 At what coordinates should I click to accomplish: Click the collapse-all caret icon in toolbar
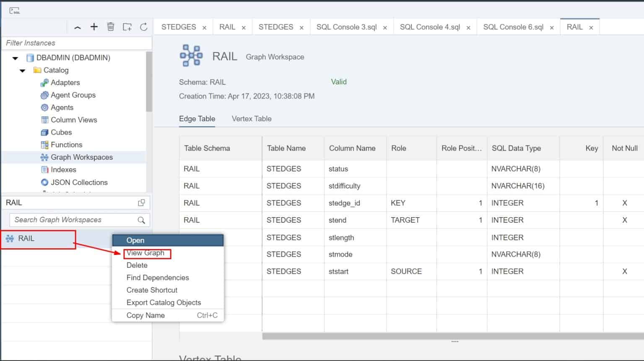pyautogui.click(x=78, y=27)
